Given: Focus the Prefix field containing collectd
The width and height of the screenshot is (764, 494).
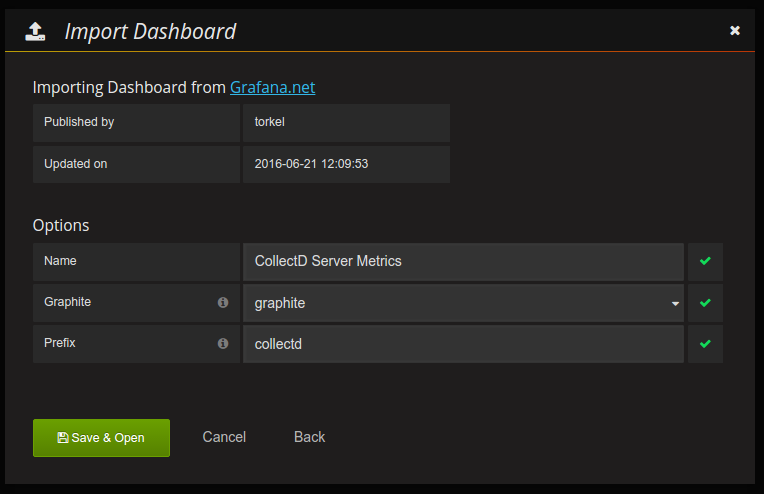Looking at the screenshot, I should click(x=462, y=343).
